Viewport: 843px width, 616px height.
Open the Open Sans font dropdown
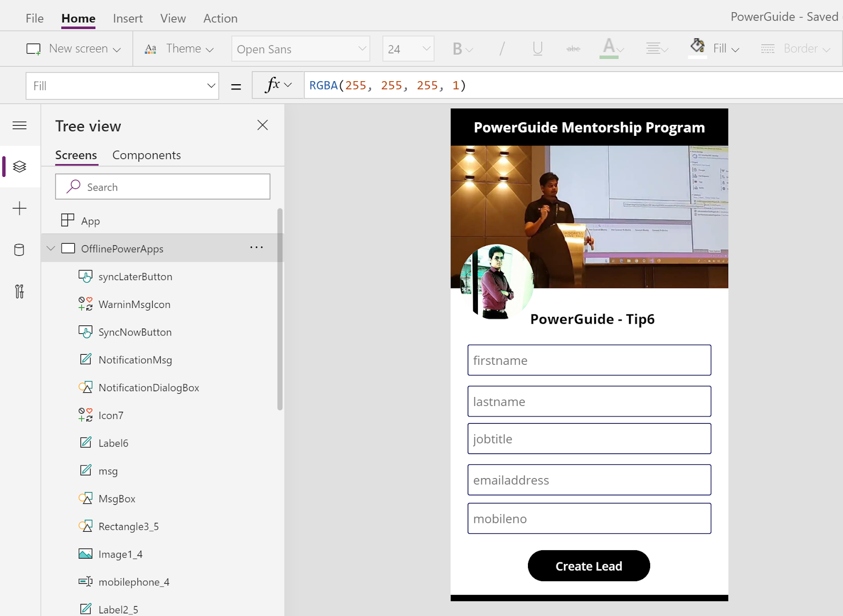click(301, 49)
